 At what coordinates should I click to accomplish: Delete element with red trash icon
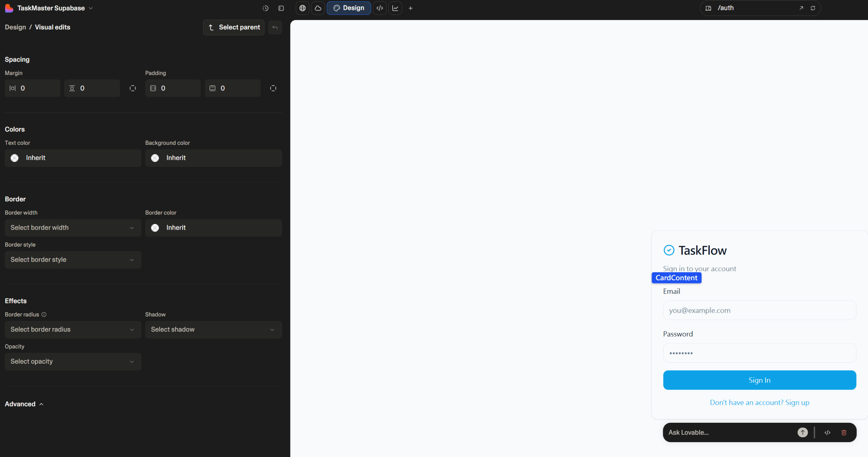[844, 432]
